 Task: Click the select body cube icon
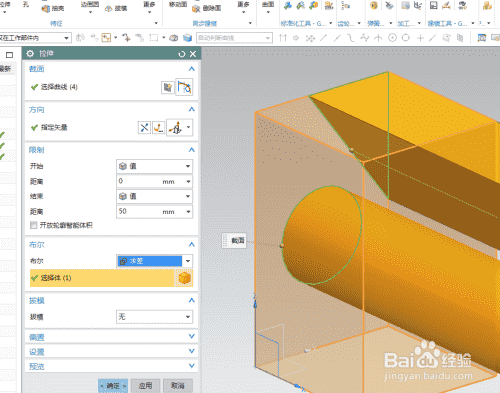pyautogui.click(x=184, y=278)
